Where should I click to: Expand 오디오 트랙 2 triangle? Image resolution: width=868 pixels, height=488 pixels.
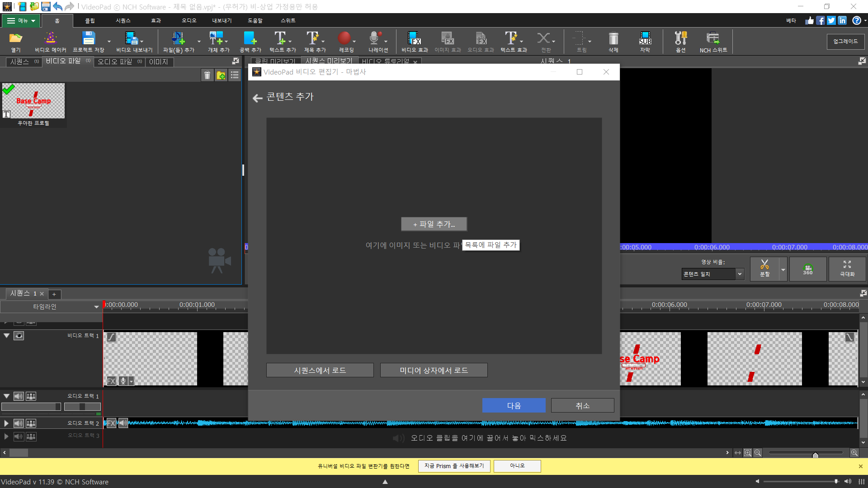click(x=6, y=423)
